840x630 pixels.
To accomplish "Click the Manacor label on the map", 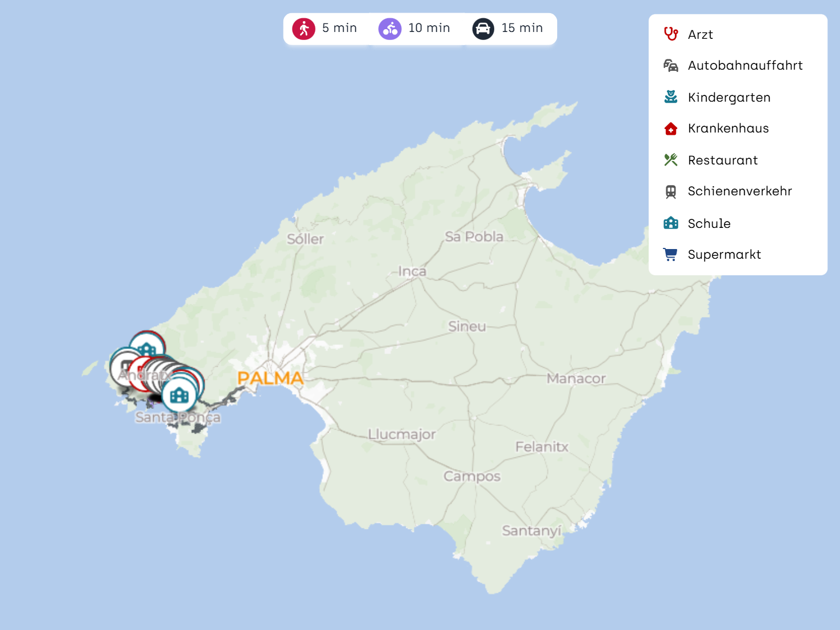I will pos(575,379).
